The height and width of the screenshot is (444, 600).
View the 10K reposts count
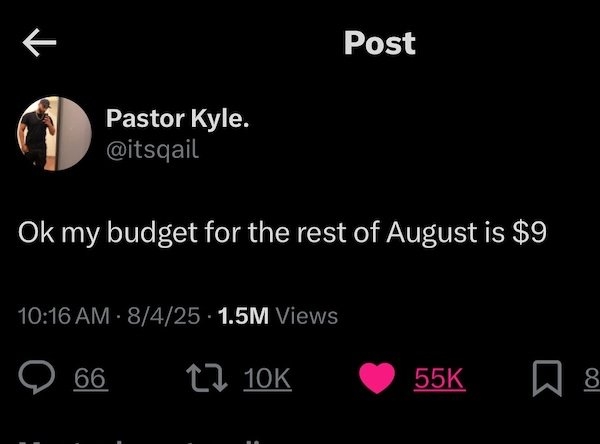(x=268, y=377)
